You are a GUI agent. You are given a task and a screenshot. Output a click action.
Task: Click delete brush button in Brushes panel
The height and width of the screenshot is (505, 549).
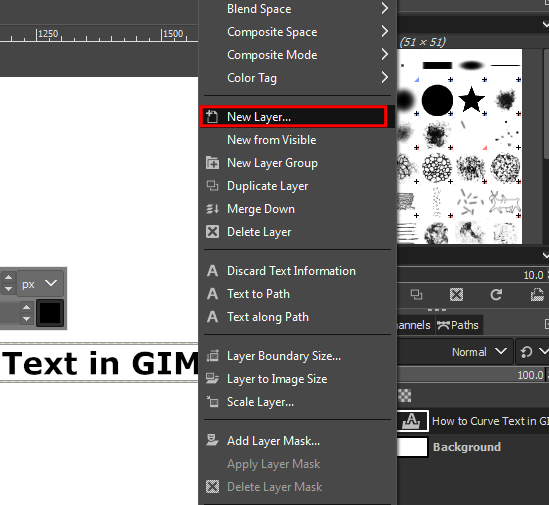(456, 295)
